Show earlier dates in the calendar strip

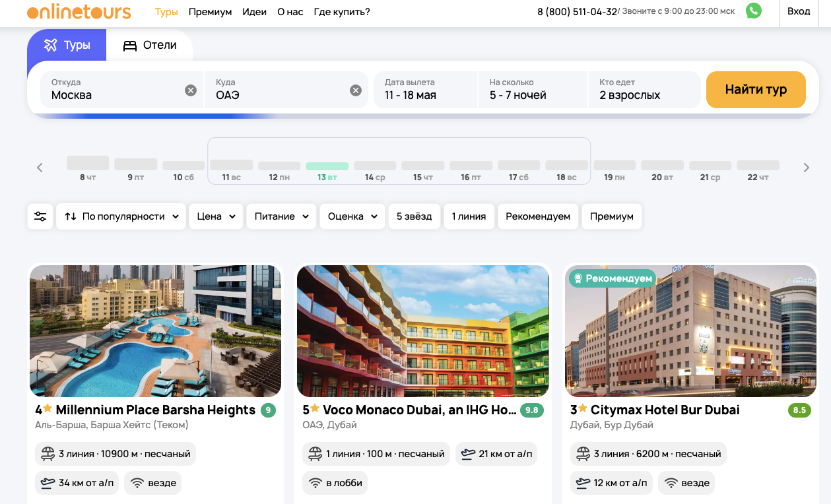40,168
